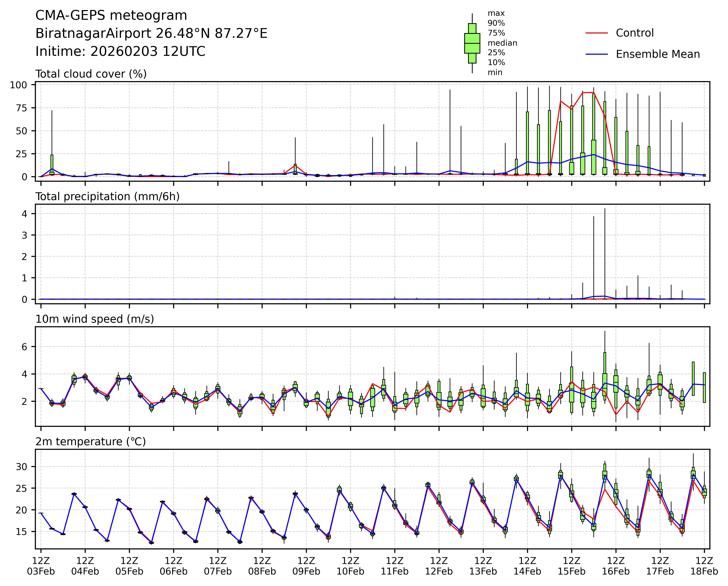The width and height of the screenshot is (728, 586).
Task: Click the red Control legend line
Action: 597,33
